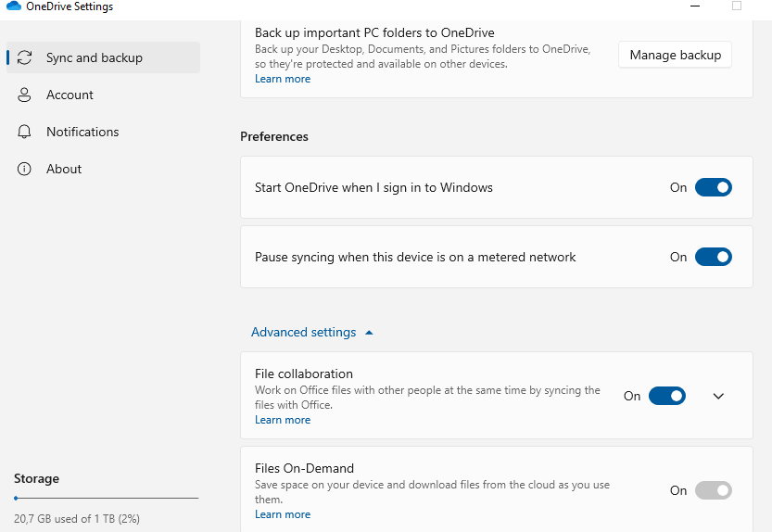The image size is (772, 532).
Task: Switch to the Notifications page
Action: click(82, 132)
